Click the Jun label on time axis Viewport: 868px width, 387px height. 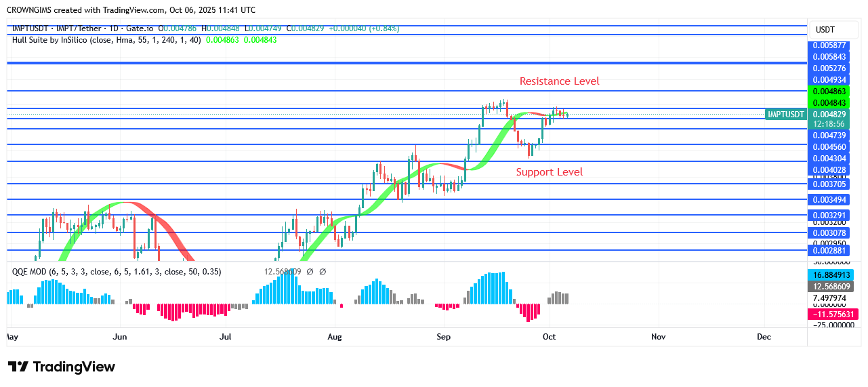pos(120,336)
